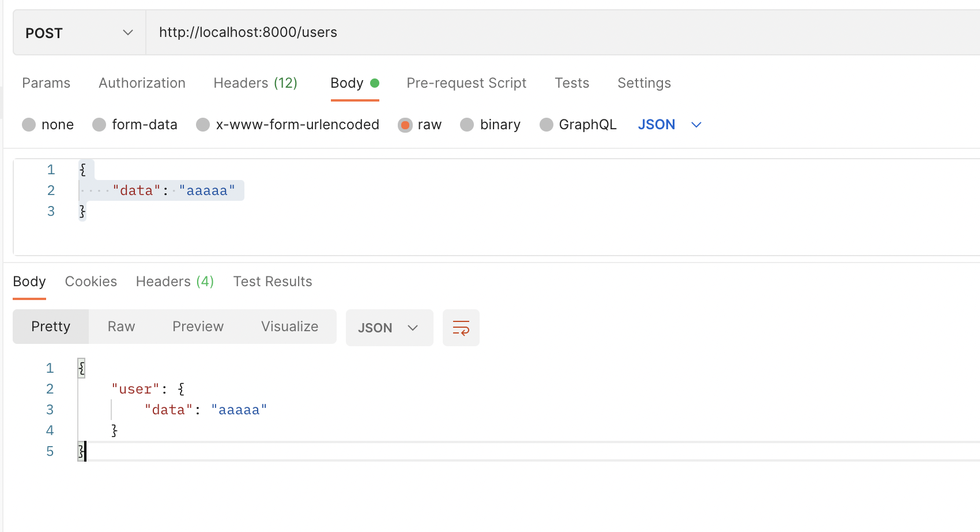
Task: Select the GraphQL body radio option
Action: [x=546, y=125]
